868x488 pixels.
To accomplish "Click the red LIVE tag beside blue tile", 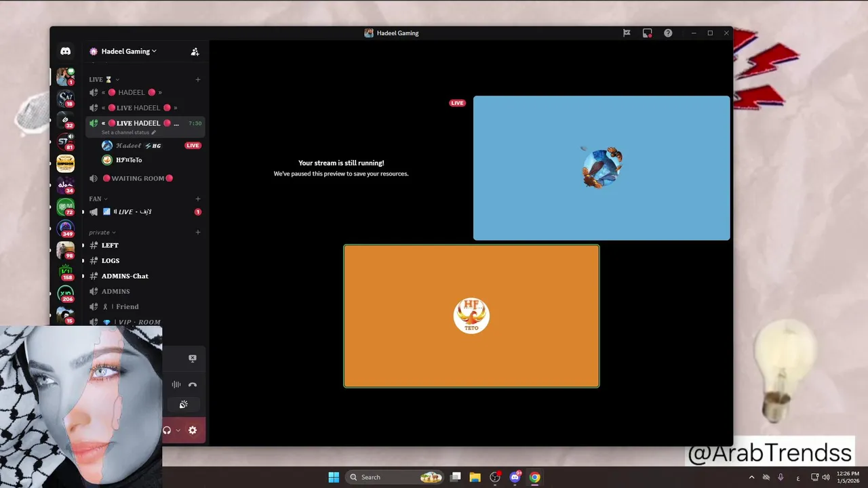I will (x=457, y=103).
